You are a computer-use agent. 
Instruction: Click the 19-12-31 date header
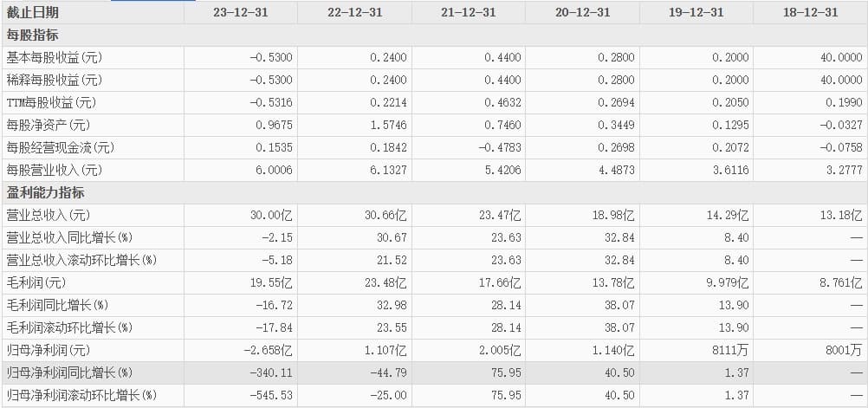(696, 12)
